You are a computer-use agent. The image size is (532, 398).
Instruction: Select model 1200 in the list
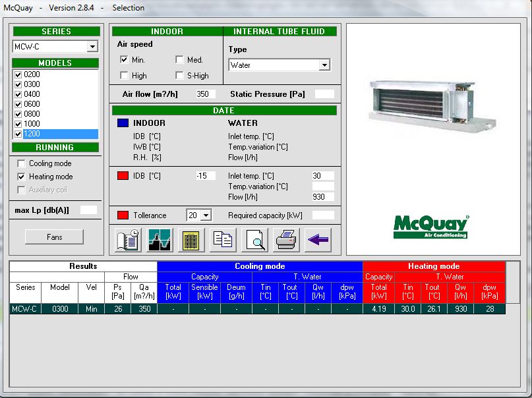pyautogui.click(x=61, y=134)
